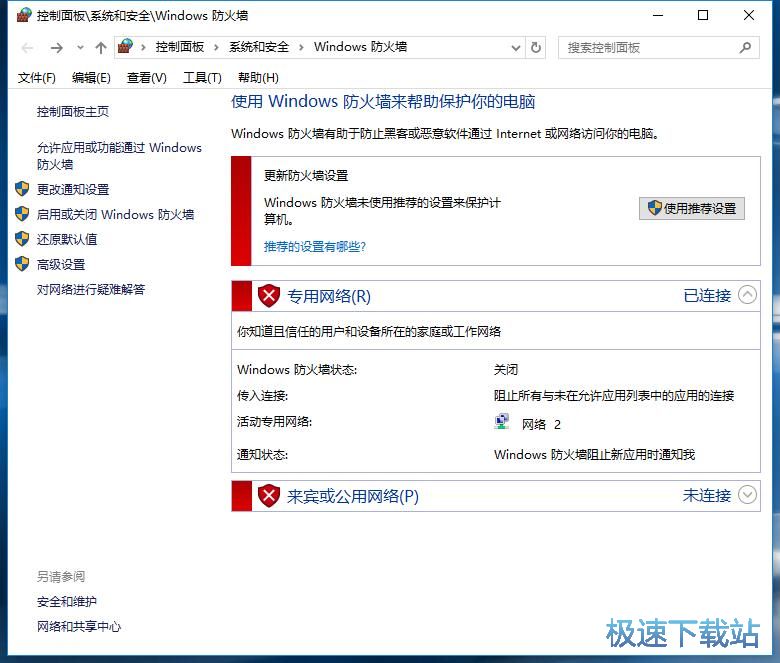
Task: Expand the 来宾或公用网络 section chevron
Action: [747, 495]
